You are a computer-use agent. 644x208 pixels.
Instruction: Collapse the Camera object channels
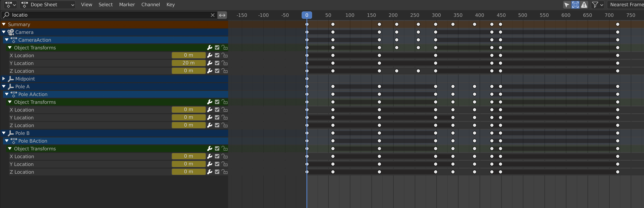coord(4,32)
